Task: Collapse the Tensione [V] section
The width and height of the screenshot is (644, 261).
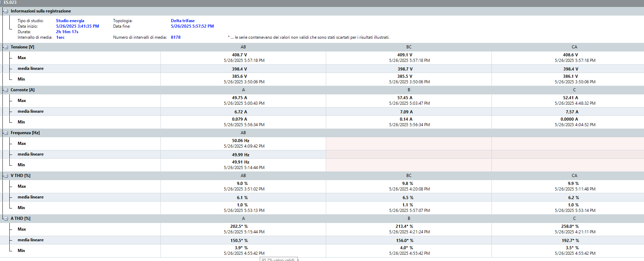Action: 6,47
